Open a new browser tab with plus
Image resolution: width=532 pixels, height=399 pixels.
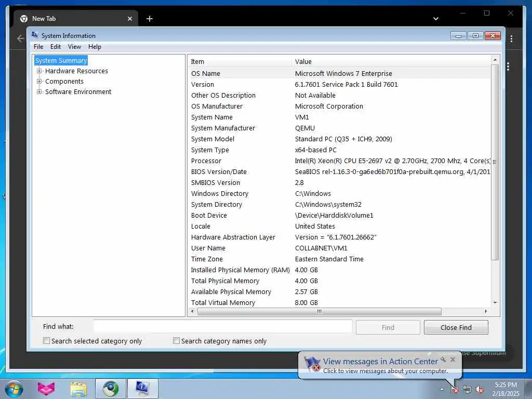149,19
